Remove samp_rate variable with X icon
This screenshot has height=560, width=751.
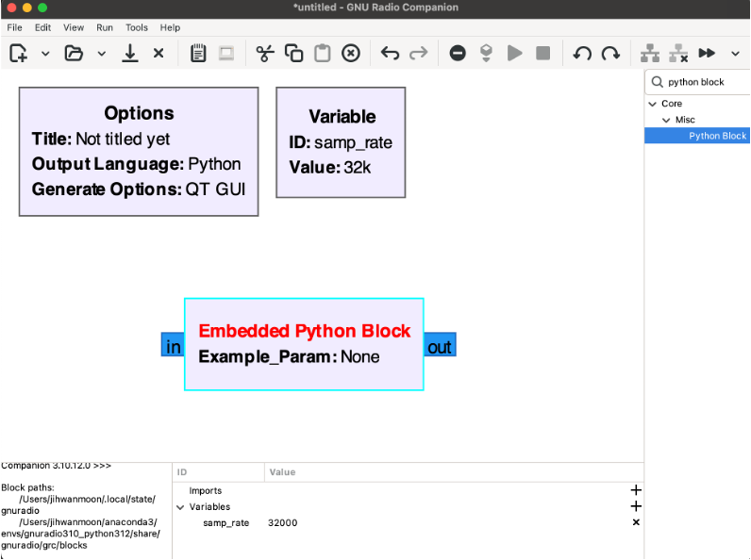[636, 522]
